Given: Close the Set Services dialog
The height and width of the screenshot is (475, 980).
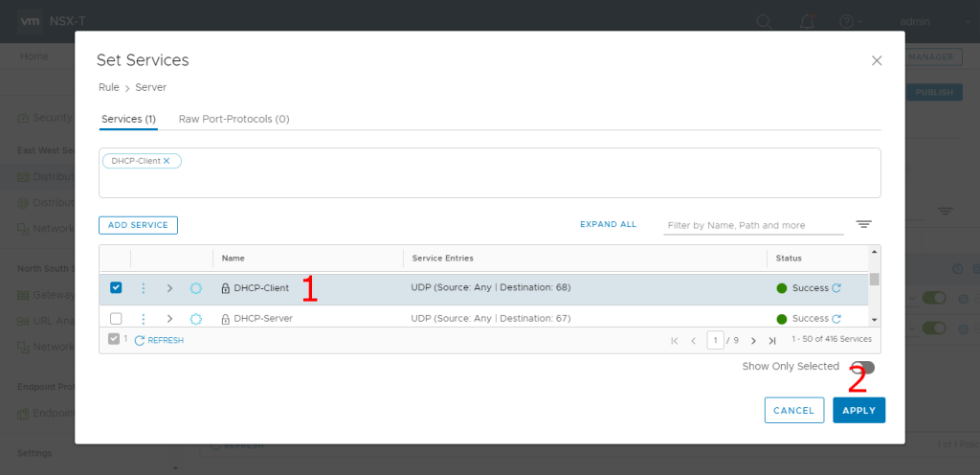Looking at the screenshot, I should pyautogui.click(x=876, y=60).
